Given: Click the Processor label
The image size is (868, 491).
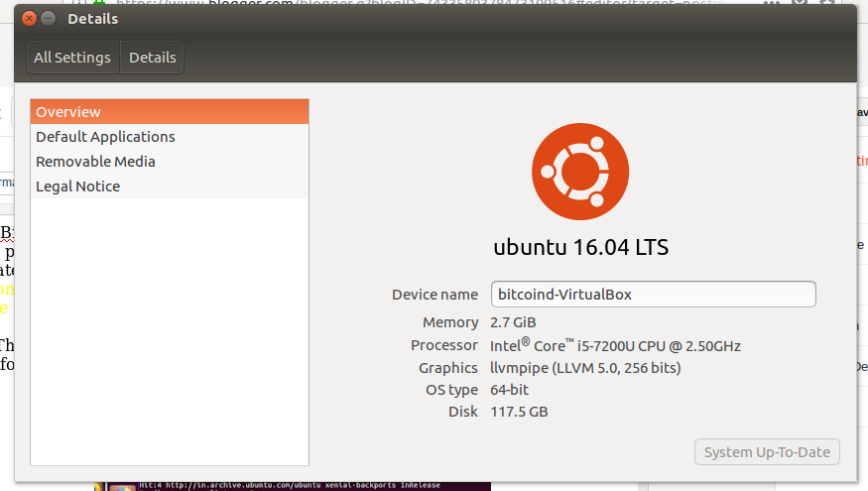Looking at the screenshot, I should point(444,345).
